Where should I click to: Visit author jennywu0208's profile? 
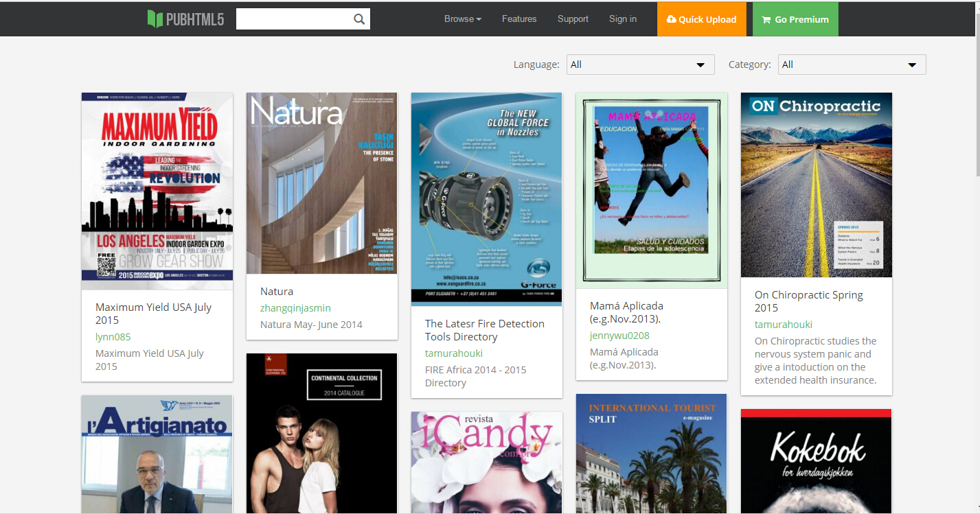click(619, 336)
